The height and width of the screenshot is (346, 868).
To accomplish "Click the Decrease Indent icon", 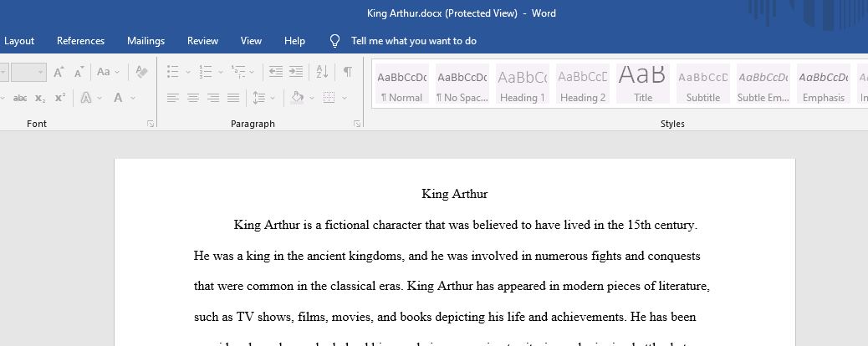I will [276, 72].
